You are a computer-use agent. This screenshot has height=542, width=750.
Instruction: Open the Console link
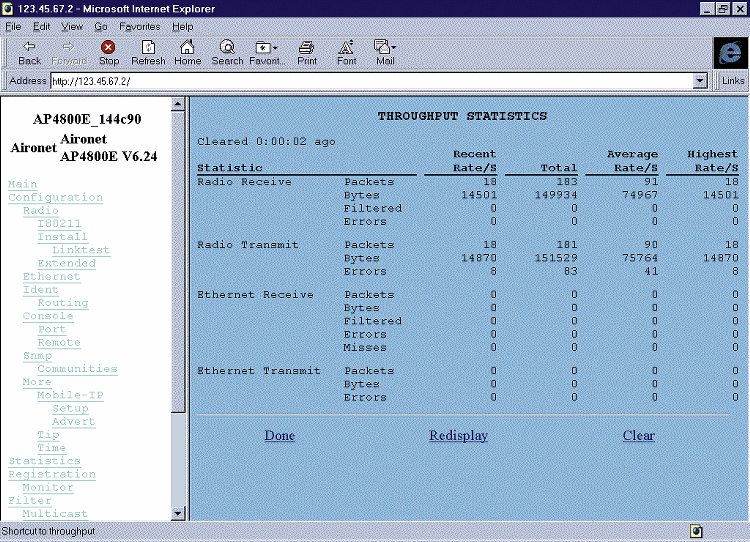click(48, 316)
